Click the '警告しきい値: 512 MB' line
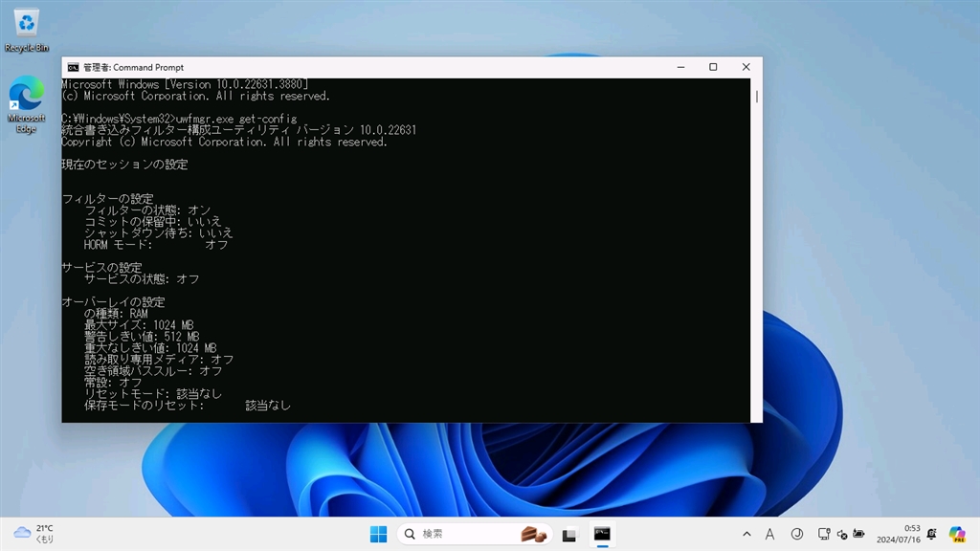This screenshot has height=551, width=980. coord(142,336)
